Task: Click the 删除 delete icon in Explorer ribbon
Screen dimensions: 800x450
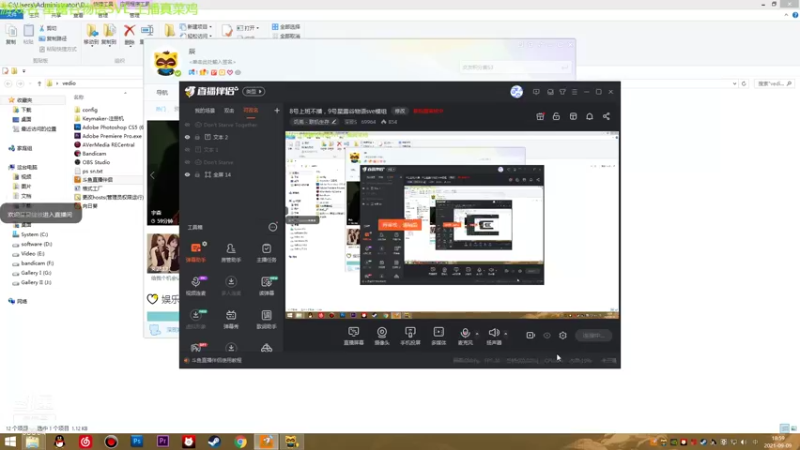Action: [129, 34]
